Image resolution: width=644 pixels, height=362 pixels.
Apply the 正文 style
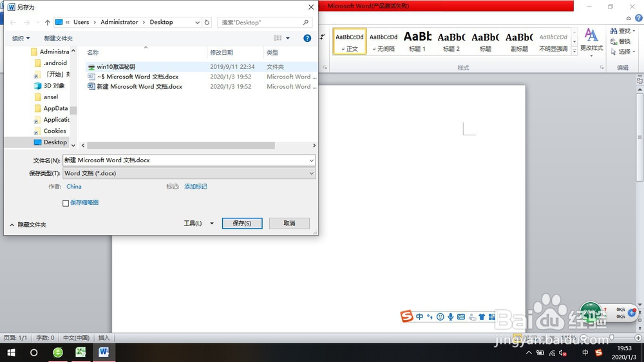point(350,41)
